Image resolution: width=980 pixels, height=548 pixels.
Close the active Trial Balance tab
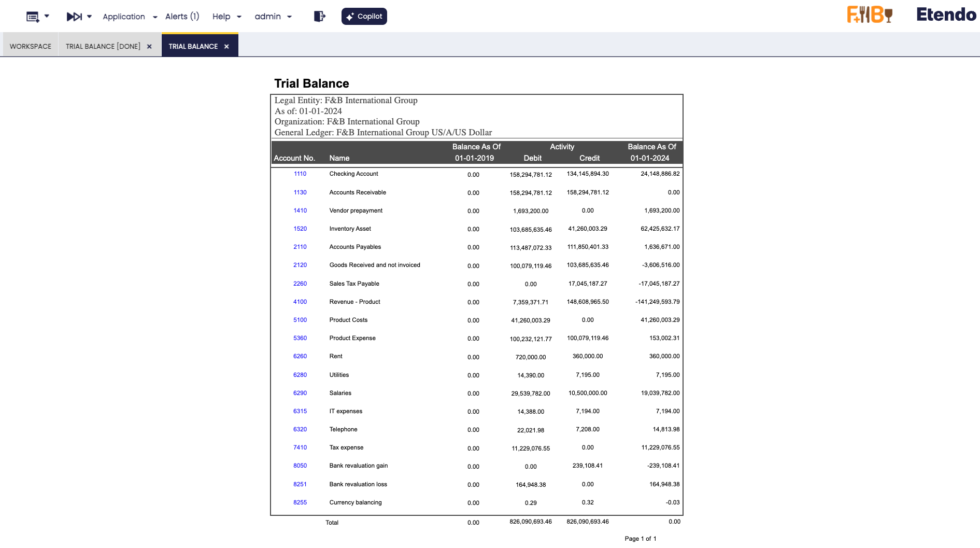226,47
